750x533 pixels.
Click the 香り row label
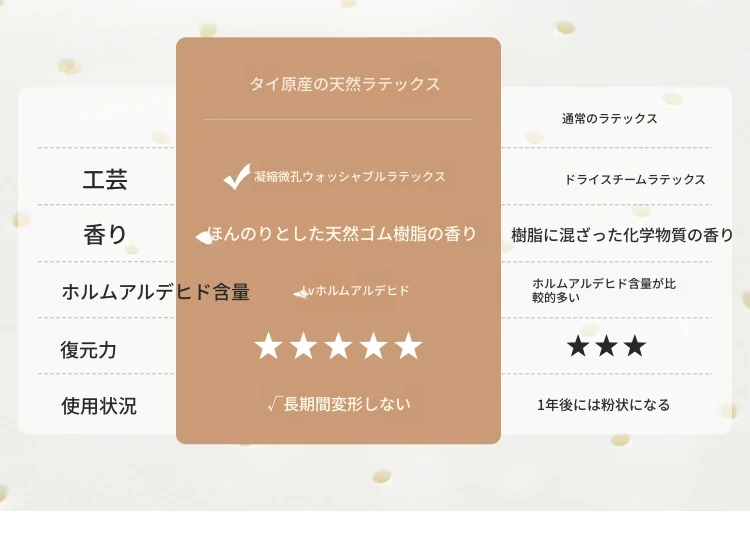click(x=105, y=235)
